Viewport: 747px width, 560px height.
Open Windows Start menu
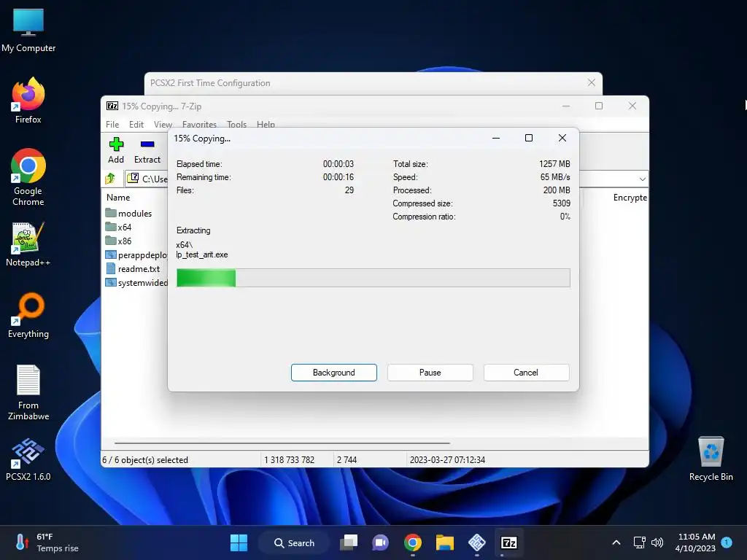click(239, 542)
